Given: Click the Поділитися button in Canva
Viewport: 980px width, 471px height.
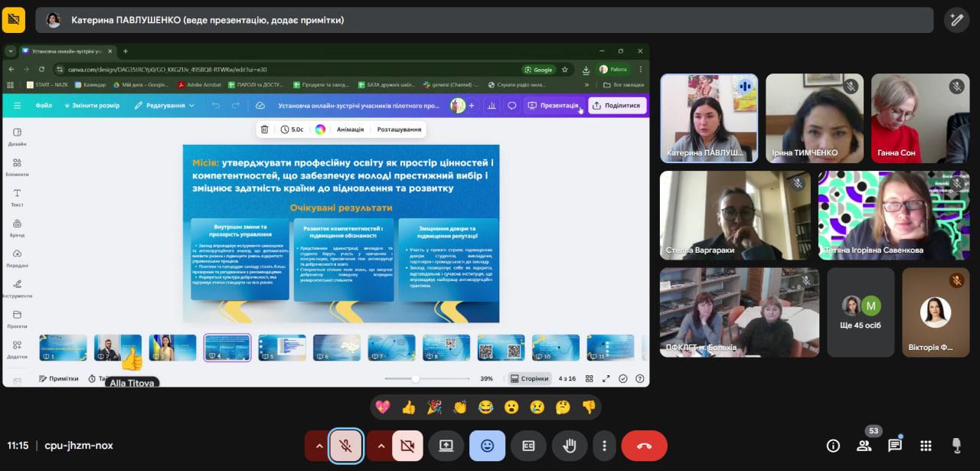Looking at the screenshot, I should pos(617,106).
